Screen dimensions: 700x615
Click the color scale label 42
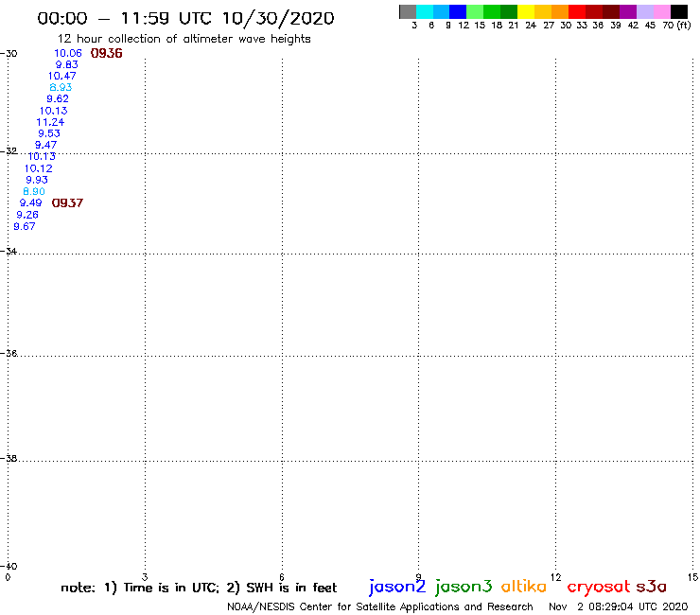633,26
